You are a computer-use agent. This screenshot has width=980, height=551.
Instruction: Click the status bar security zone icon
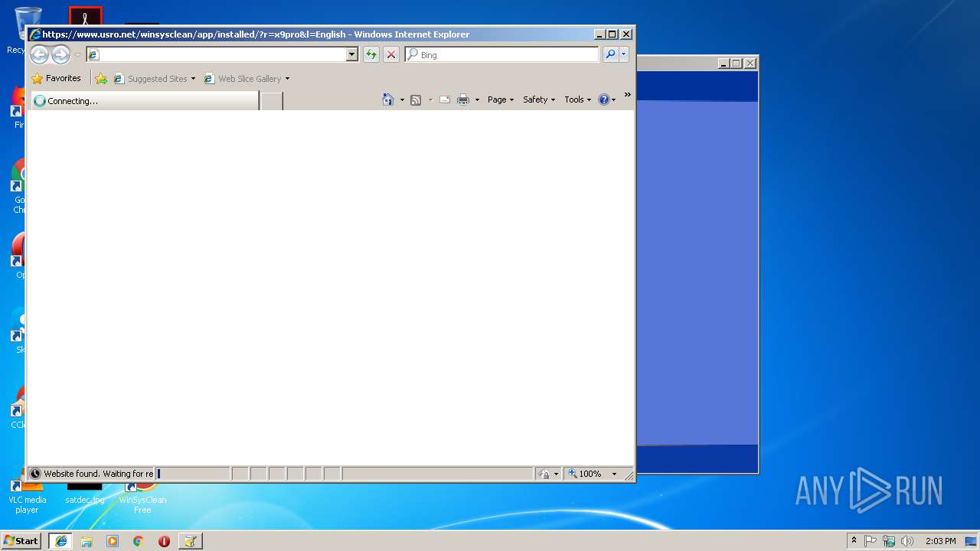(544, 474)
